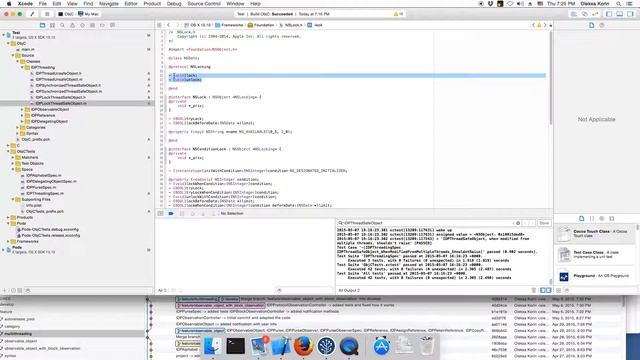Open the Editor menu
The height and width of the screenshot is (360, 640).
131,4
